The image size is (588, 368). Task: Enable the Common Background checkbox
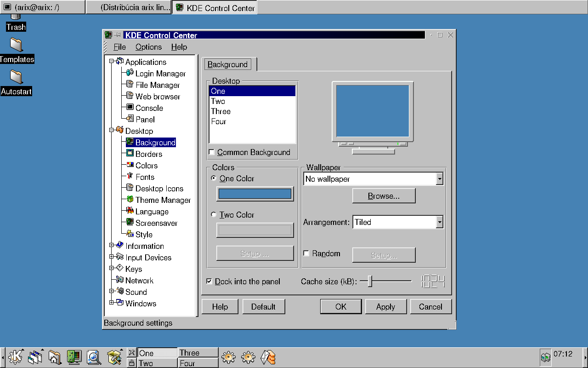212,152
